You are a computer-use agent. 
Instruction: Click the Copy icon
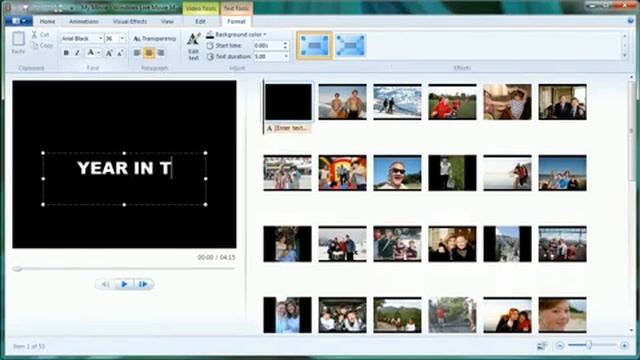tap(35, 46)
